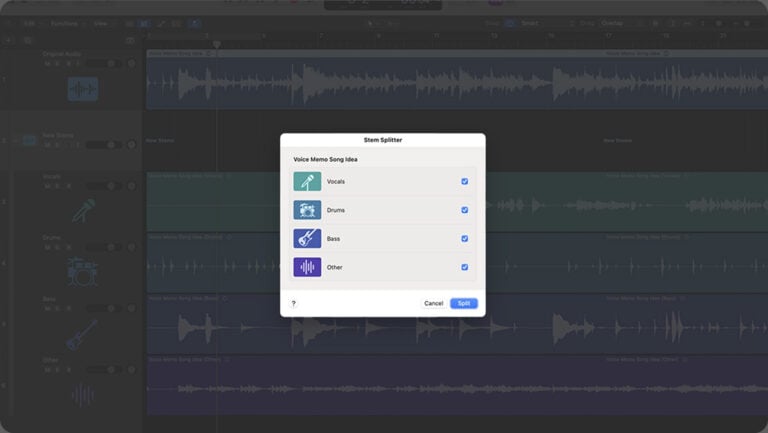
Task: Open the Drag Overlap dropdown
Action: click(x=620, y=23)
